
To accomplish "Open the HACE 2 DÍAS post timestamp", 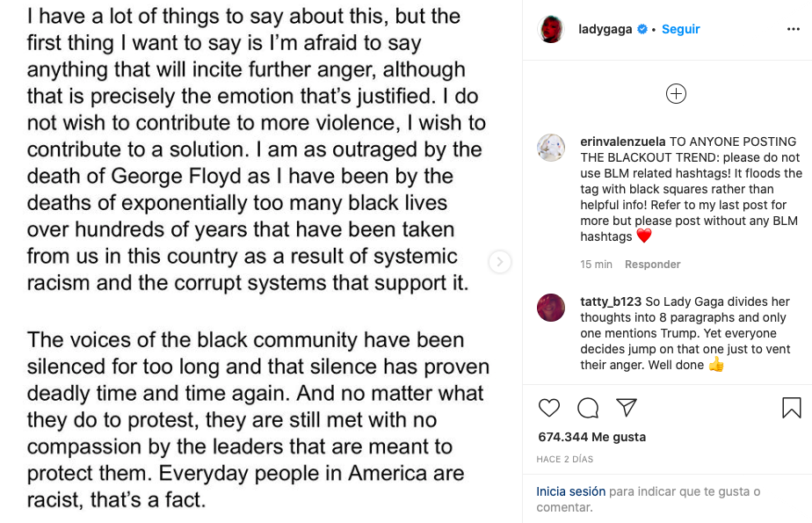I will 565,459.
